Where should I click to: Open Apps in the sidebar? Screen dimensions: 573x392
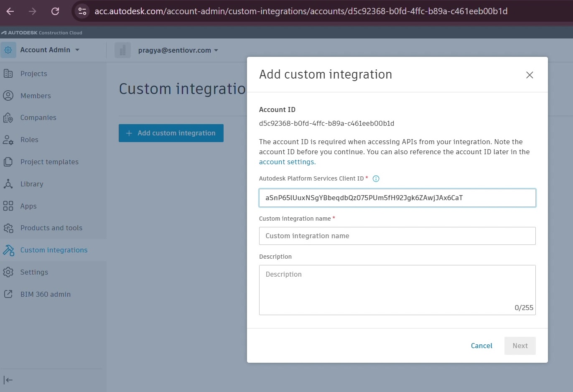pos(28,206)
